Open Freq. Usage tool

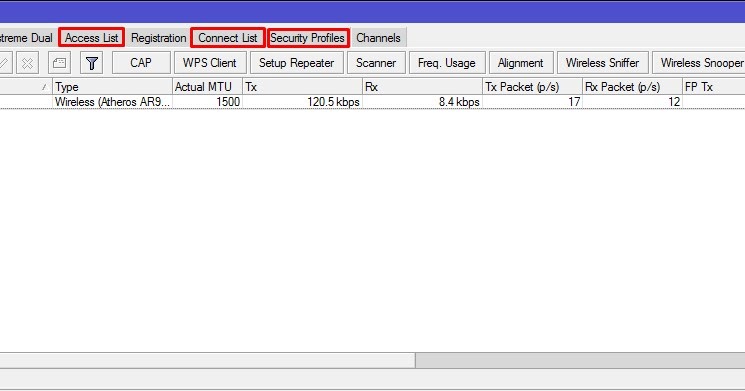pyautogui.click(x=447, y=63)
